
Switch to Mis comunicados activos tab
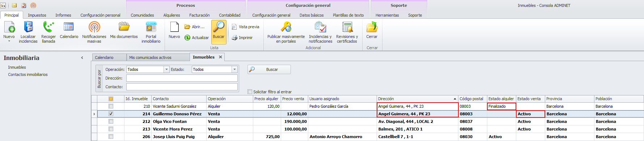[x=158, y=57]
